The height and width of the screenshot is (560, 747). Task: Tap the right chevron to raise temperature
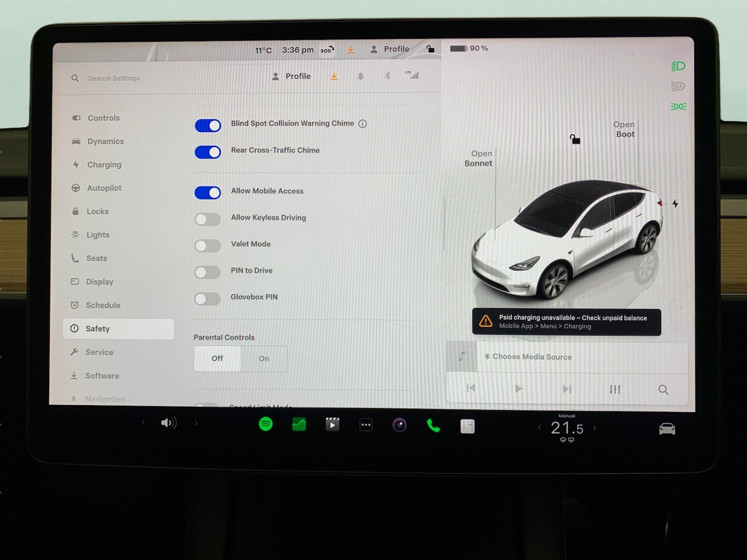595,428
